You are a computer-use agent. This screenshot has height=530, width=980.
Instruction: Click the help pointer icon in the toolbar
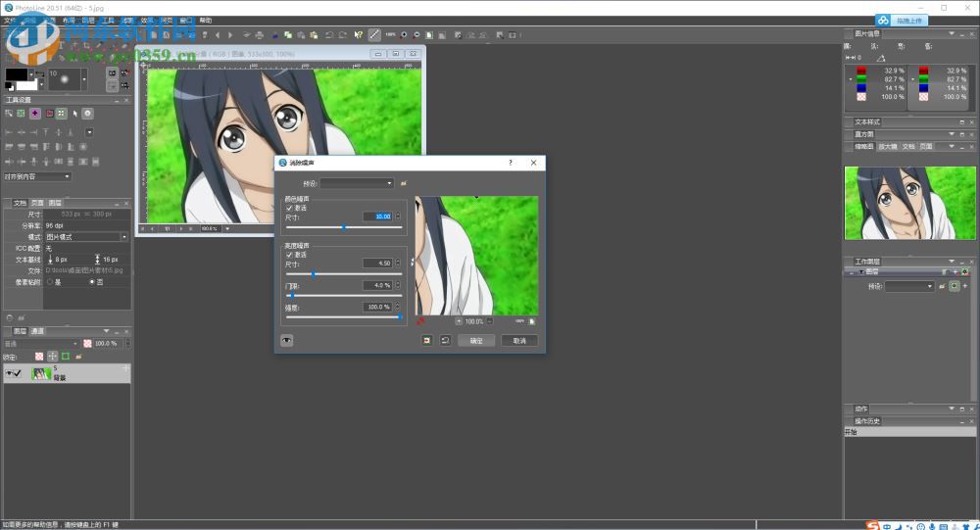pyautogui.click(x=359, y=35)
